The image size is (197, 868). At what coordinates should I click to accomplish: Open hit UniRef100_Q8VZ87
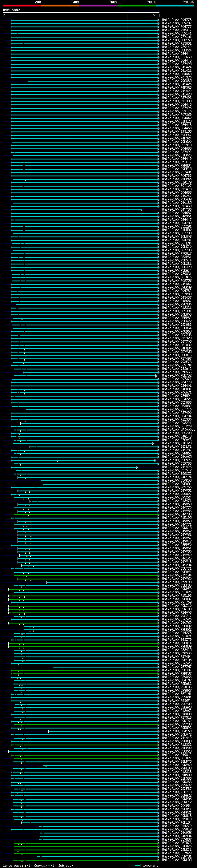(x=177, y=23)
